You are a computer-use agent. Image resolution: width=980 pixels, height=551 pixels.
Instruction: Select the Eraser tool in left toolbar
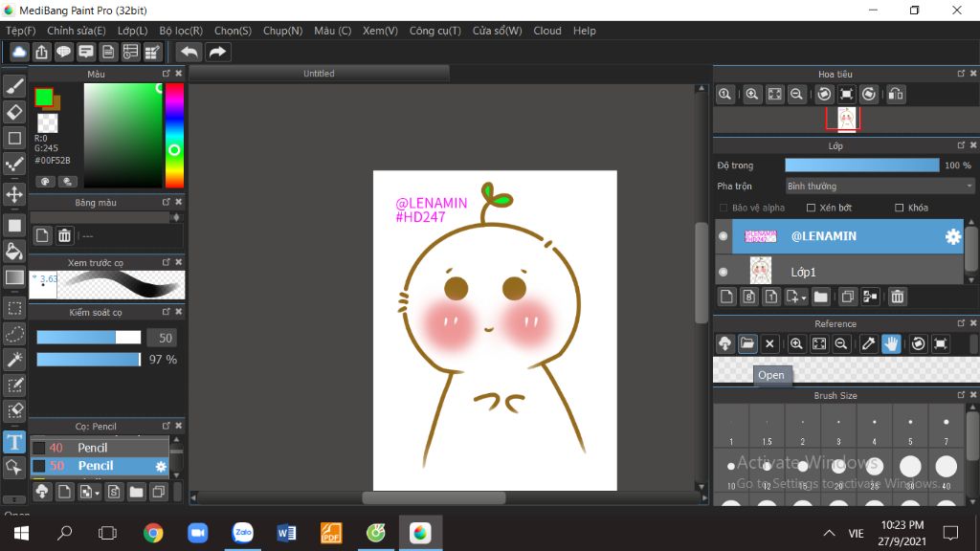(x=14, y=112)
